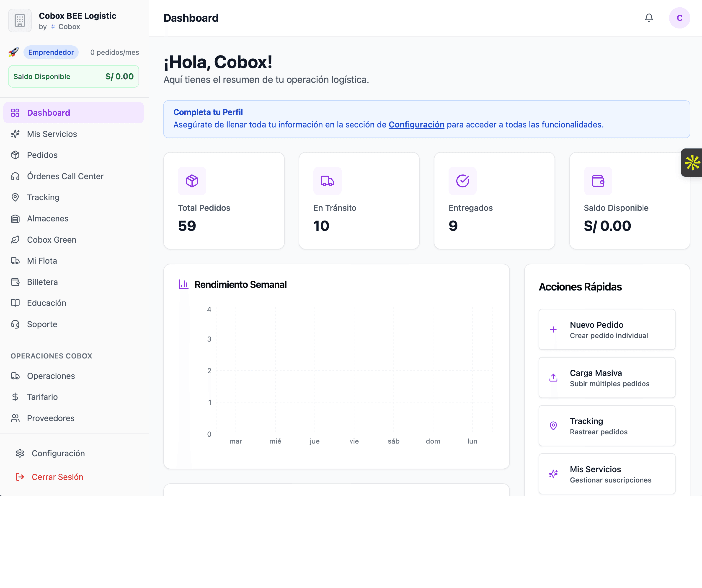Screen dimensions: 702x588
Task: Open the Proveedores section
Action: point(51,418)
